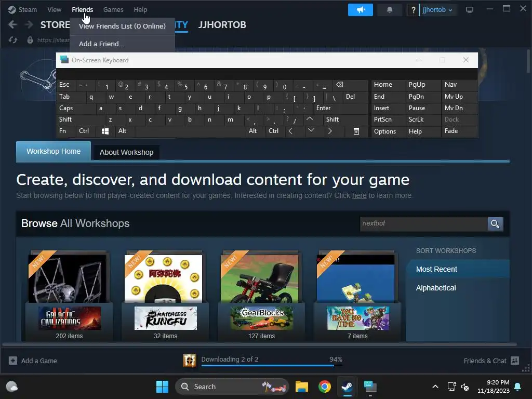Toggle ScrLk key on On-Screen Keyboard
The image size is (532, 399).
tap(423, 119)
